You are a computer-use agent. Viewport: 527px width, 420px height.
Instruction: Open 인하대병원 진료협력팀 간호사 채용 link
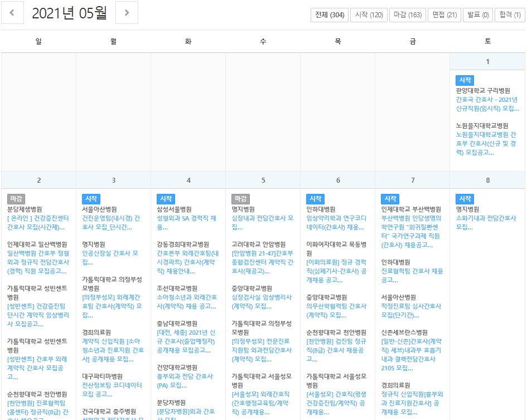412,275
